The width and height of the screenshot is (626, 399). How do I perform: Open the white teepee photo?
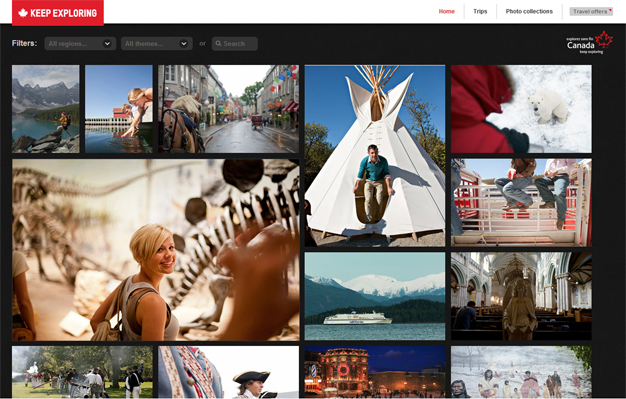[x=375, y=156]
